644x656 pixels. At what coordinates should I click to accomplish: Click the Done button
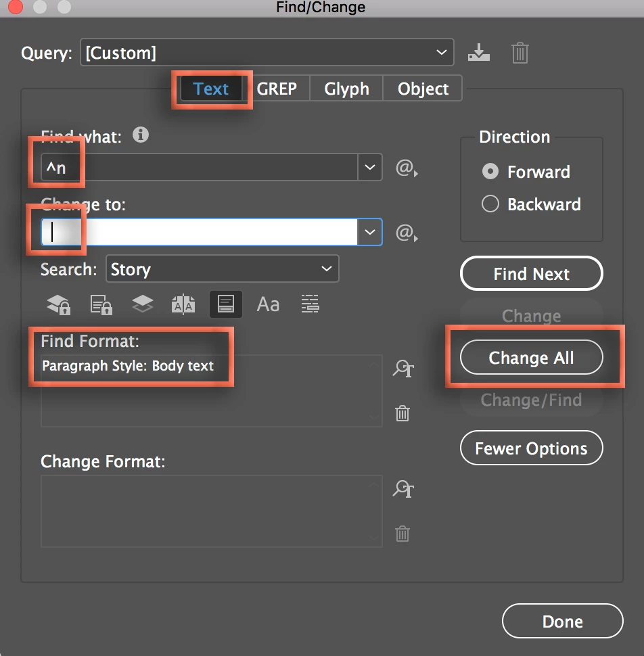coord(562,622)
